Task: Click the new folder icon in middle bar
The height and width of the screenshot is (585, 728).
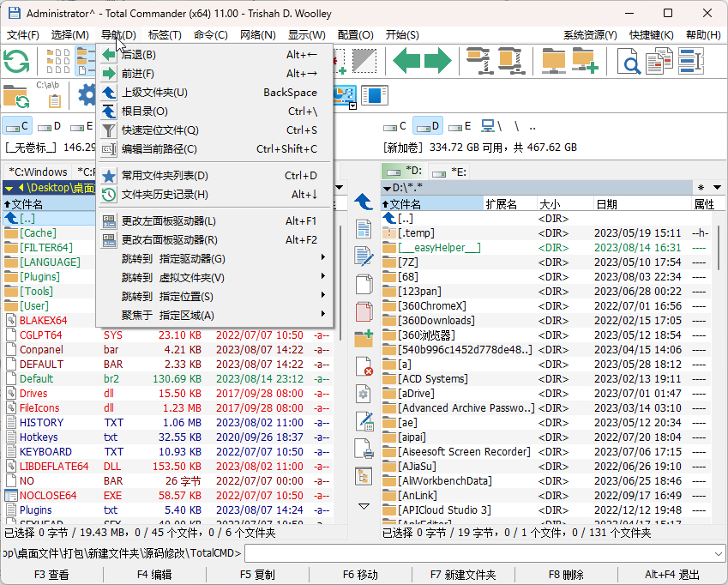Action: click(x=364, y=339)
